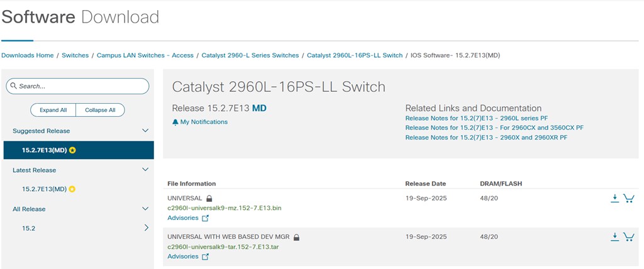Open Advisories external link icon for UNIVERSAL bin
This screenshot has width=644, height=269.
point(205,218)
